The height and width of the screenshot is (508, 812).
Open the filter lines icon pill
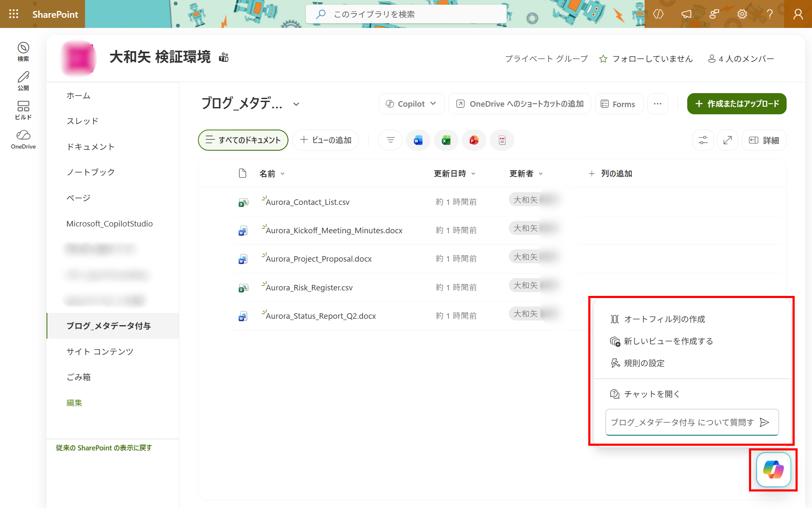pos(390,140)
